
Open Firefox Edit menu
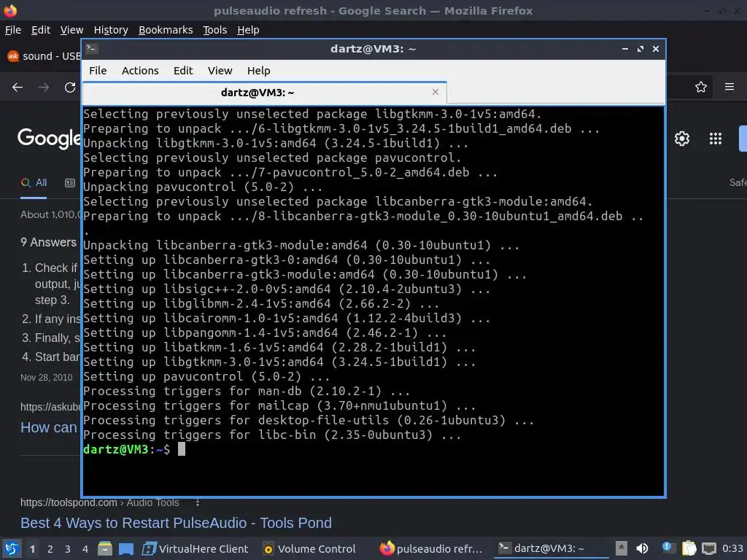[41, 30]
